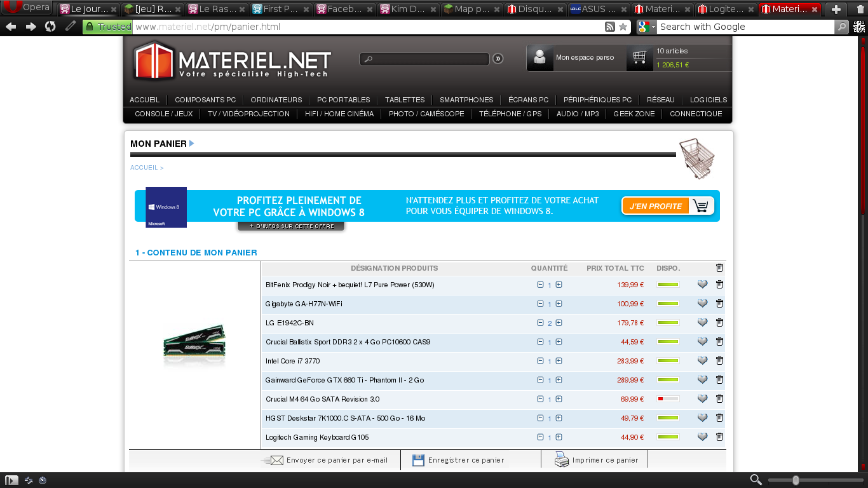868x488 pixels.
Task: Open Opera panel toggle at bottom left
Action: click(11, 480)
